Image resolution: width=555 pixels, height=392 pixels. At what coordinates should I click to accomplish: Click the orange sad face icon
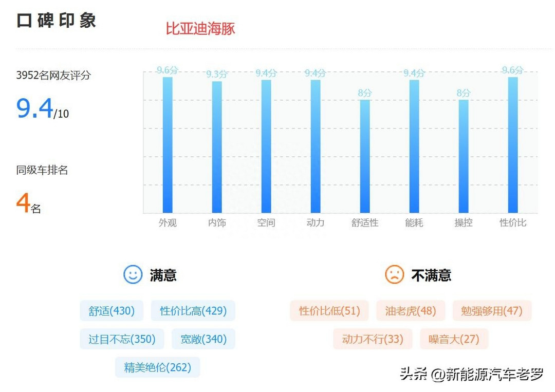coord(394,274)
